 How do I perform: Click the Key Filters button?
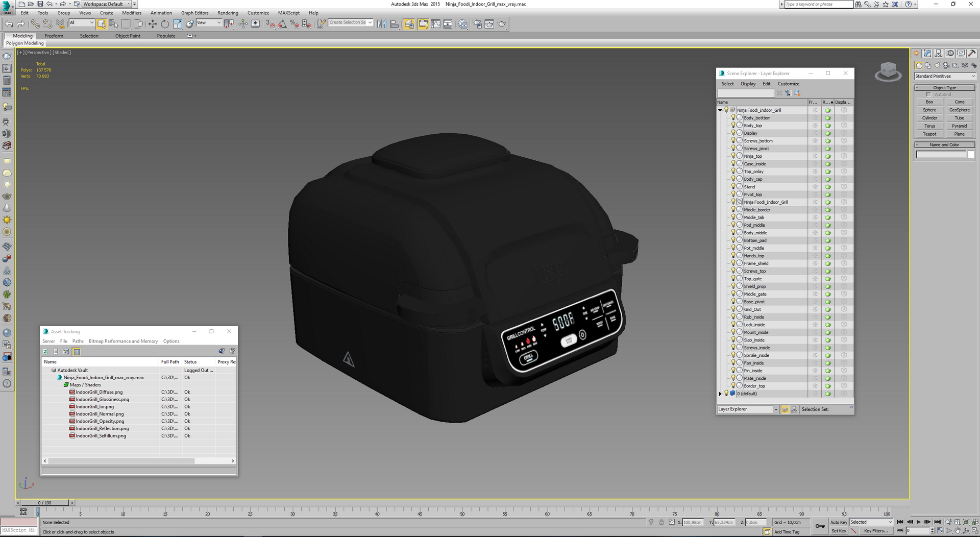[876, 531]
